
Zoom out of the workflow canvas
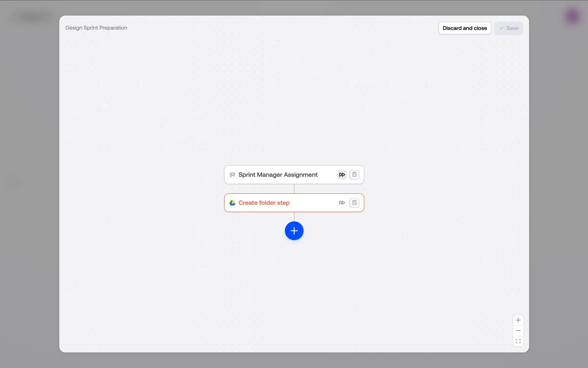coord(518,331)
